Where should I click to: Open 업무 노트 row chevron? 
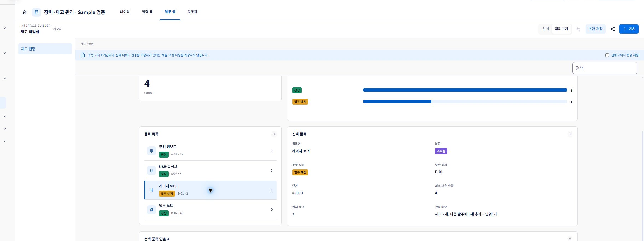[272, 210]
